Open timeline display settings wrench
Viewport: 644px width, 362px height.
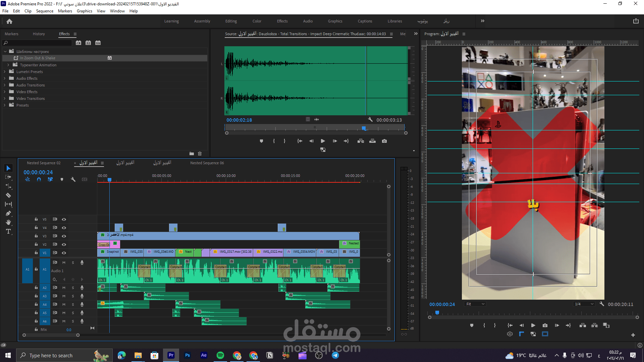click(73, 179)
